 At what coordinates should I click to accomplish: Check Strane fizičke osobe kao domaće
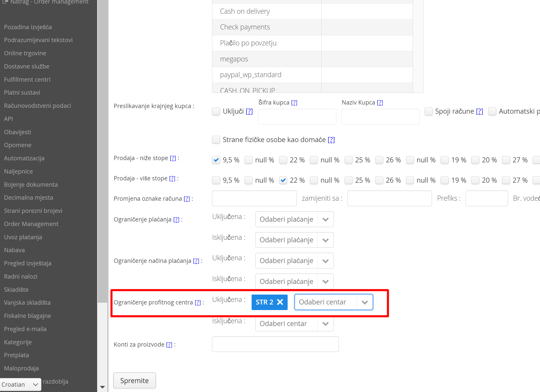216,140
